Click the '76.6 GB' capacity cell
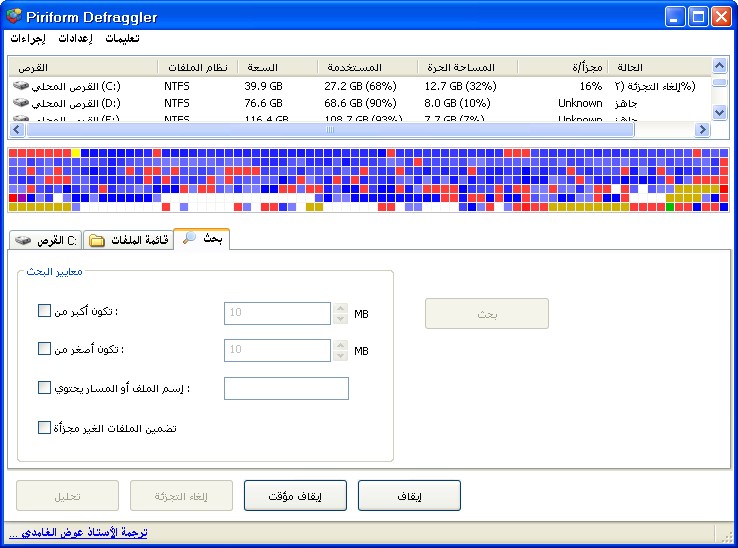The width and height of the screenshot is (738, 548). pyautogui.click(x=263, y=103)
